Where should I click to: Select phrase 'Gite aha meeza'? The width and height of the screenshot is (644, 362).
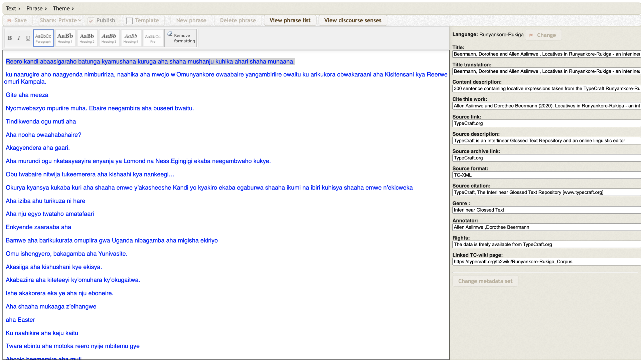[x=27, y=95]
